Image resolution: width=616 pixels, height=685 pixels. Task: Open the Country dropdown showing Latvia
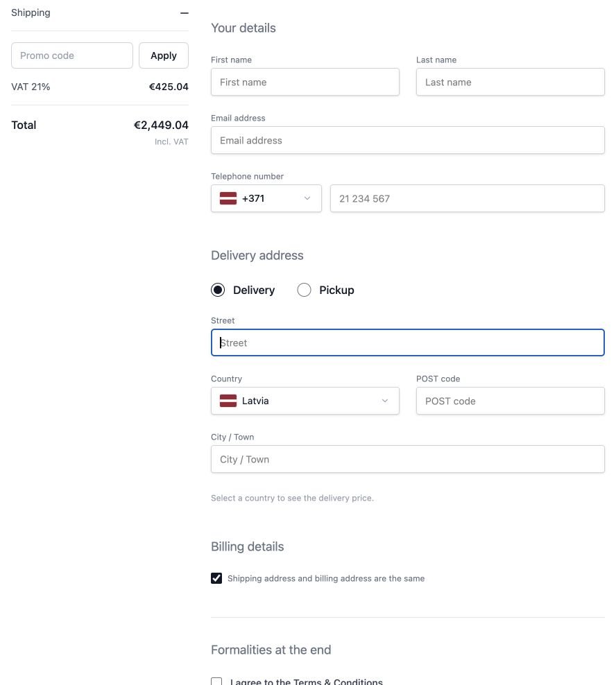(x=305, y=401)
